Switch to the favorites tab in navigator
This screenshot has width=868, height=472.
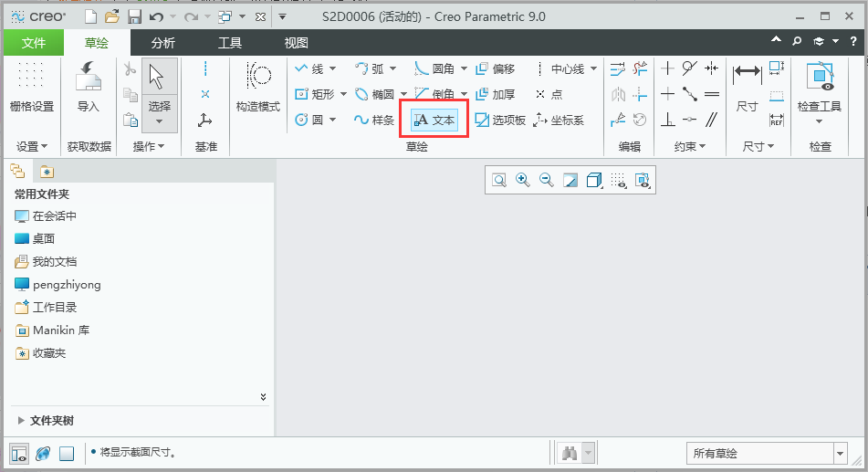47,172
